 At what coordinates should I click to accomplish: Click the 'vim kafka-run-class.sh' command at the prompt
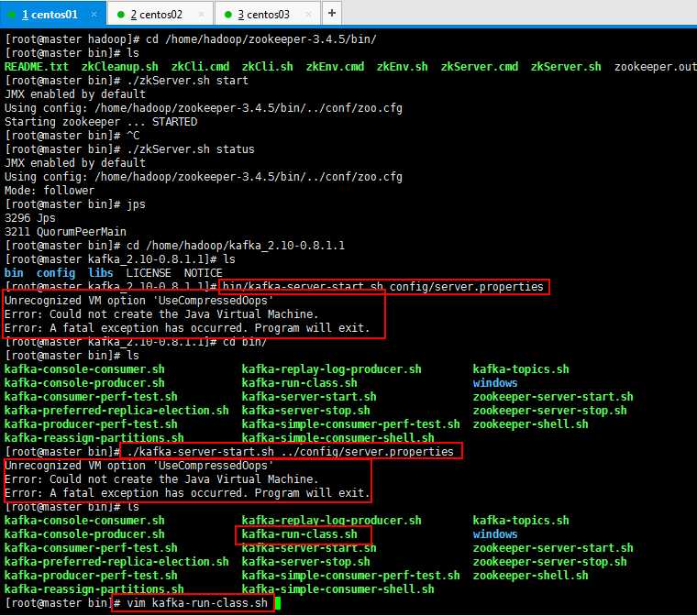tap(197, 603)
